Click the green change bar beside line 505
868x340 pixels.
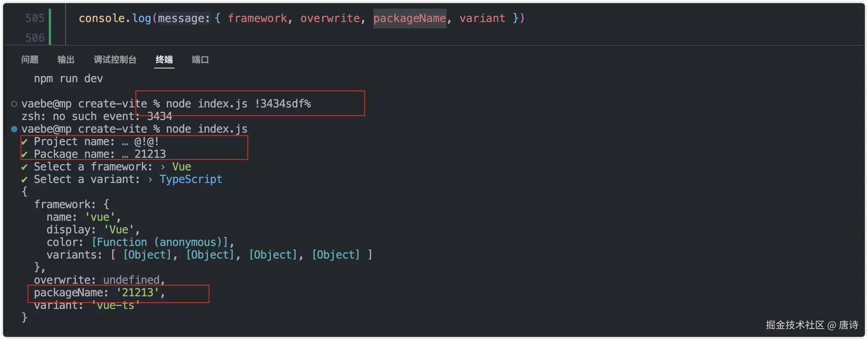click(50, 18)
